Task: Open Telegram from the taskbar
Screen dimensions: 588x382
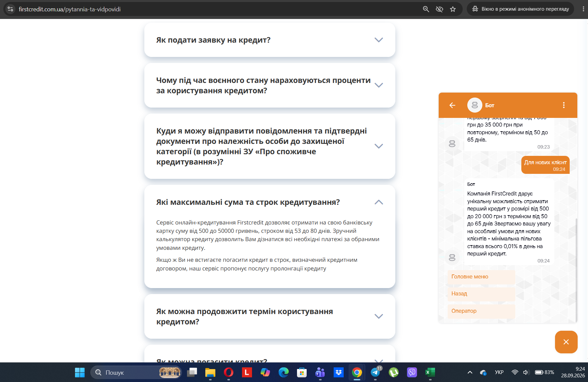Action: (375, 372)
